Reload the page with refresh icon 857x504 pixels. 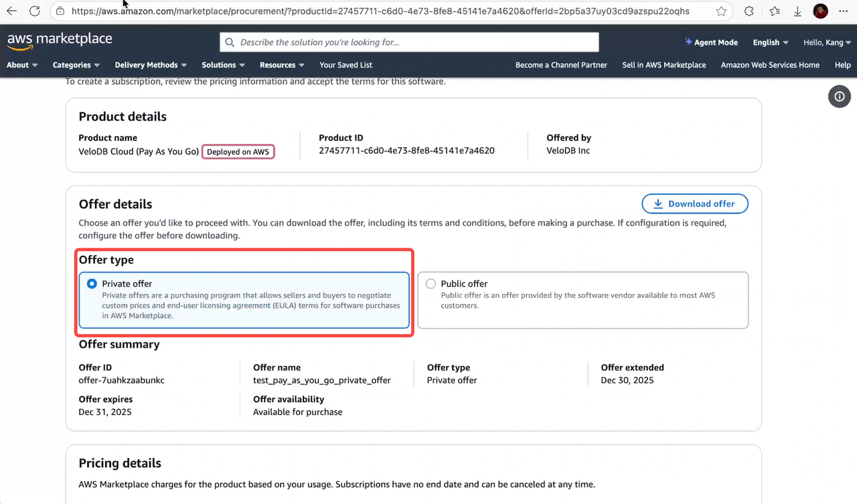click(x=35, y=11)
